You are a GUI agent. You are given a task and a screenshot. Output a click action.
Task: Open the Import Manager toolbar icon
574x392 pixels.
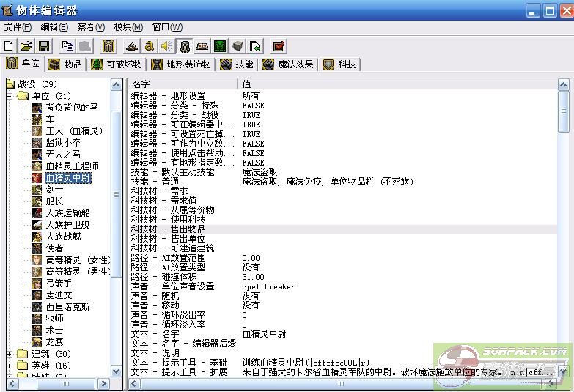click(x=255, y=46)
